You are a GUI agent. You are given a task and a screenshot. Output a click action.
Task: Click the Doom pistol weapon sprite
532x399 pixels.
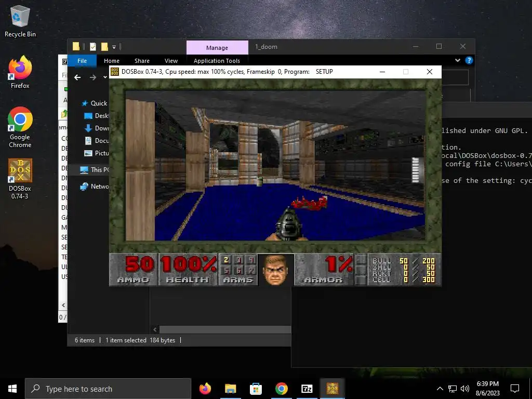[x=289, y=224]
